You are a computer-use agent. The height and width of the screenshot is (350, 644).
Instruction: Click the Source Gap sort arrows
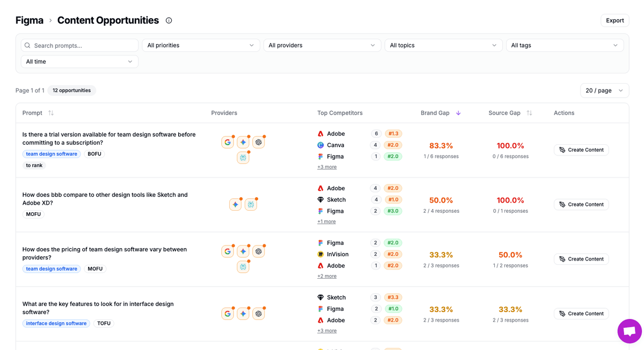pyautogui.click(x=529, y=113)
